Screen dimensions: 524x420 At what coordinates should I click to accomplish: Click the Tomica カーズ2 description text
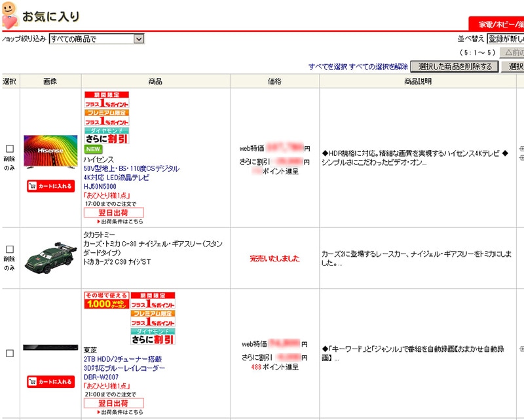click(x=417, y=258)
